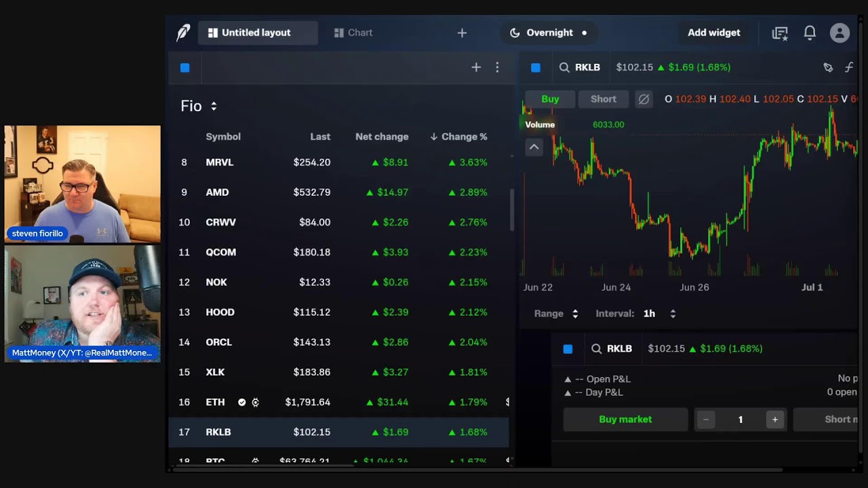
Task: Click the moon icon next to Overnight
Action: click(515, 33)
